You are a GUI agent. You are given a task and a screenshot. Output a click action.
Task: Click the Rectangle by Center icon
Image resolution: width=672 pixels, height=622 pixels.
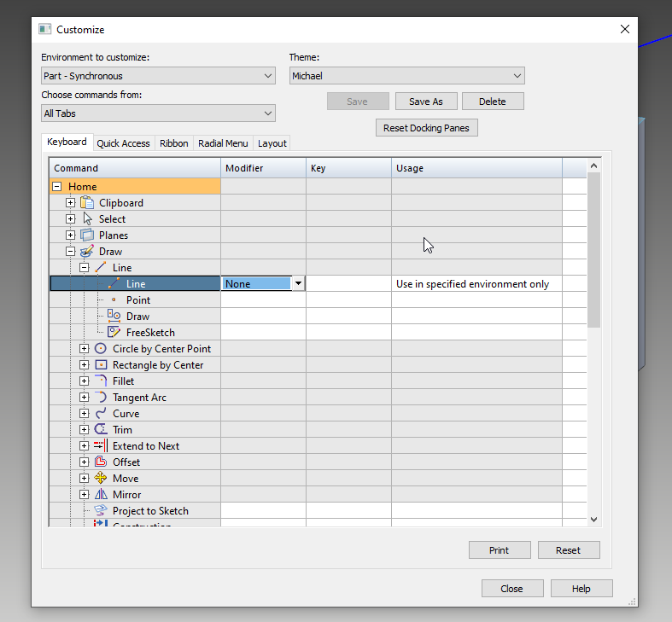click(x=101, y=364)
